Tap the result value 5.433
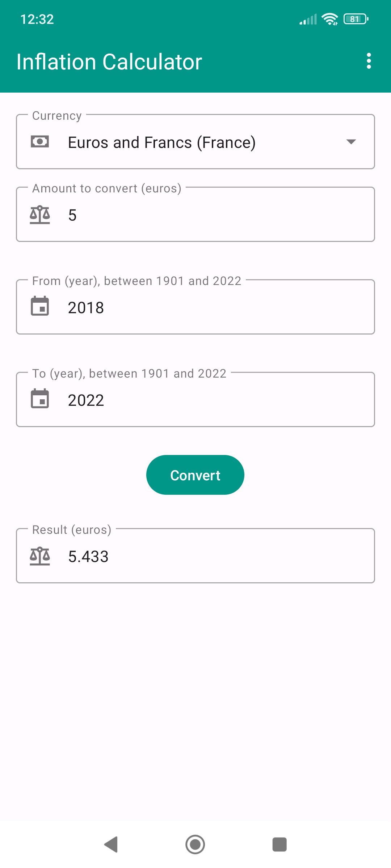Screen dimensions: 391x868 [x=88, y=557]
